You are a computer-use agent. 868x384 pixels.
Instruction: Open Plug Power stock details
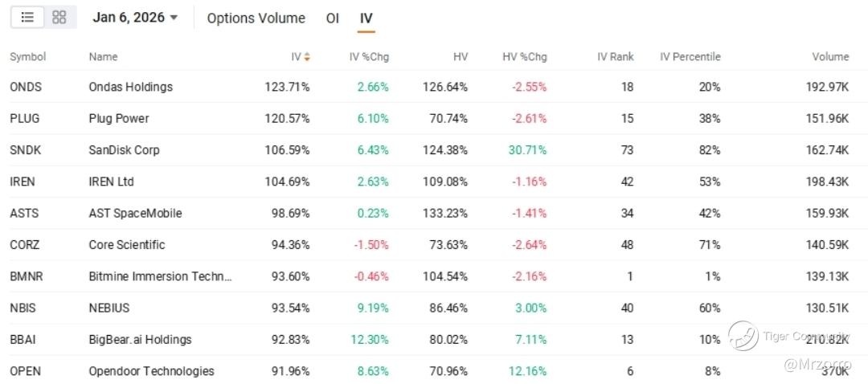(x=119, y=118)
